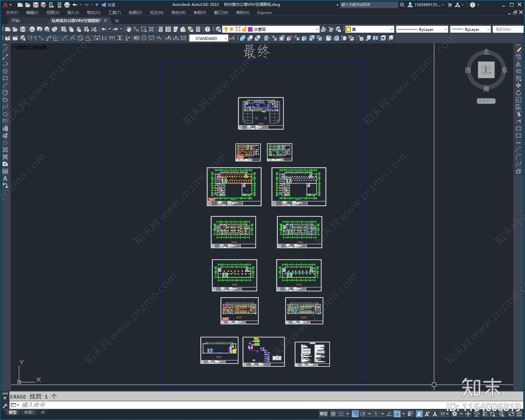Click the Plot print icon
This screenshot has height=420, width=525.
click(x=32, y=30)
